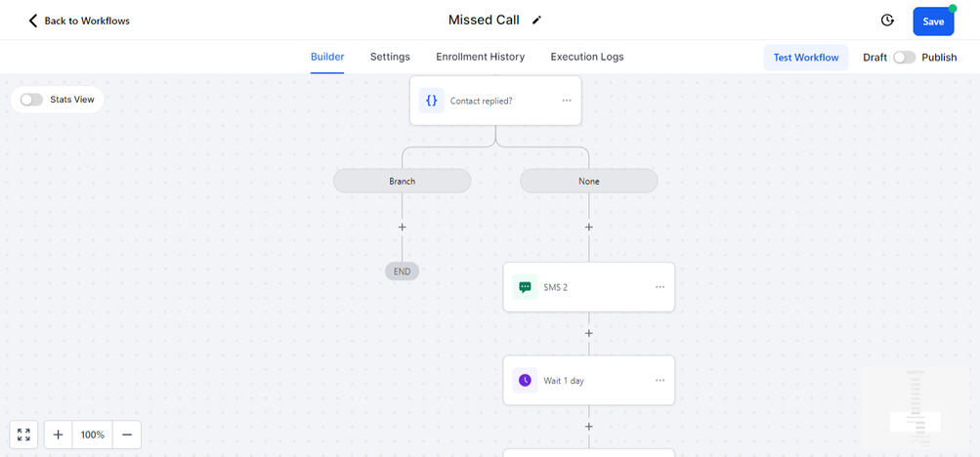Open options menu for Wait 1 day
The image size is (980, 457).
(x=660, y=380)
